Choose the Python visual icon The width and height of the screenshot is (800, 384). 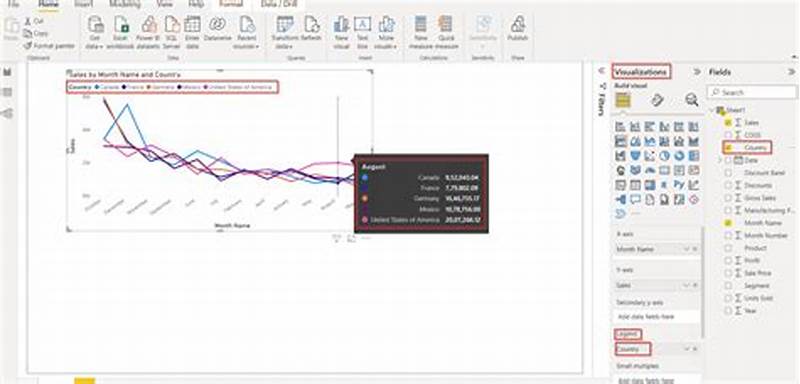coord(679,185)
